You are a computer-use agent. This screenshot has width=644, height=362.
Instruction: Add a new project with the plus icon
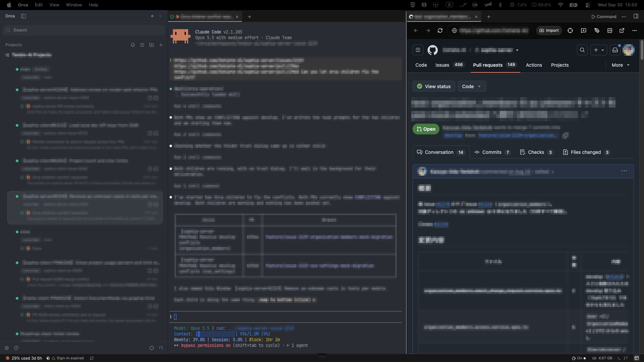[x=161, y=45]
